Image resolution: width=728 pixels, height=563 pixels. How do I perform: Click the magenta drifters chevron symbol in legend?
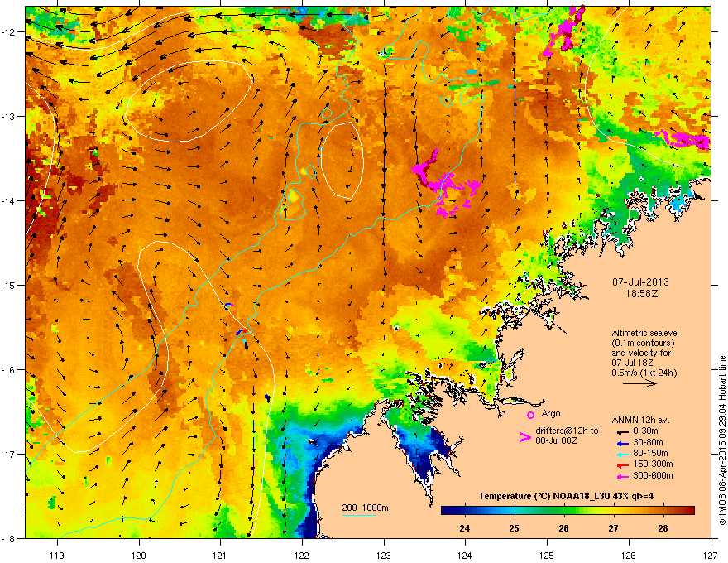[525, 436]
